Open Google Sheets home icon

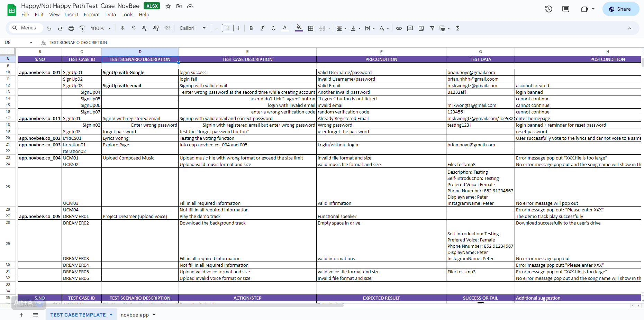[x=12, y=10]
